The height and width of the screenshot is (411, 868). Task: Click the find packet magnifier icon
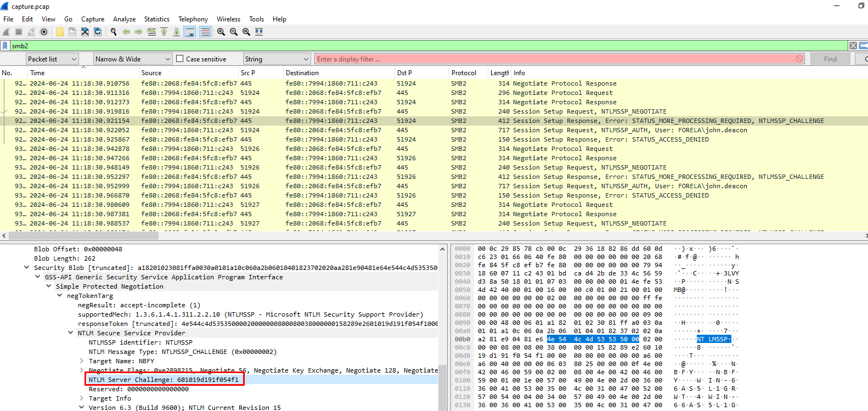click(114, 32)
